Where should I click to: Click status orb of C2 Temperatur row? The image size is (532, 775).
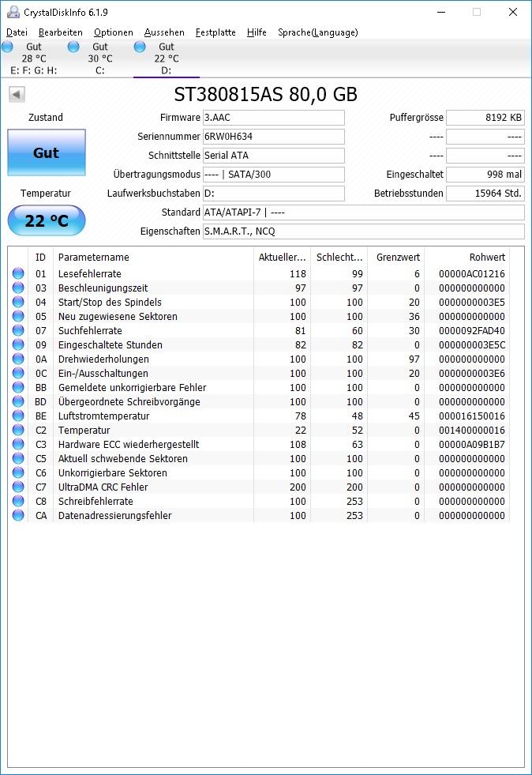[x=18, y=430]
